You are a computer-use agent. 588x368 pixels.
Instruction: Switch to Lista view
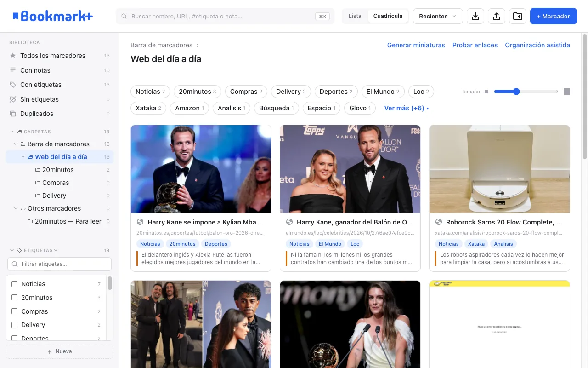coord(355,16)
